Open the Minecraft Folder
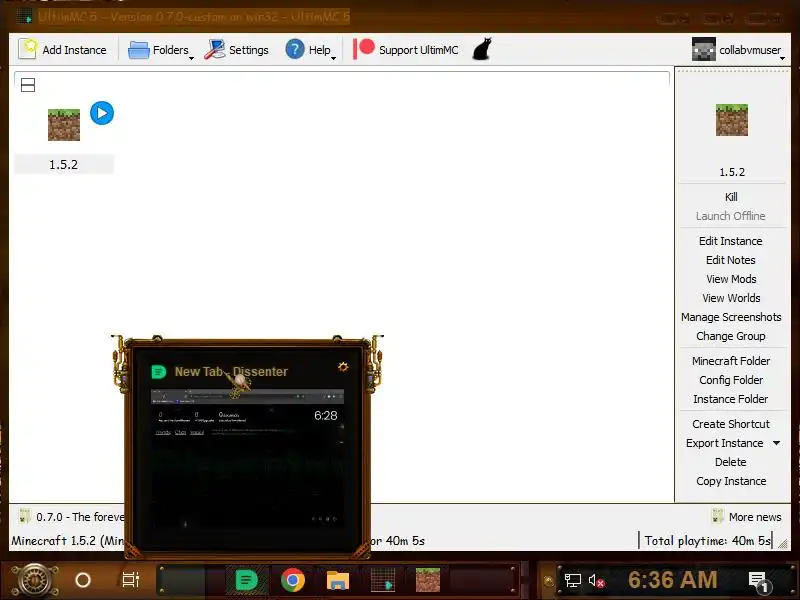 (x=731, y=361)
